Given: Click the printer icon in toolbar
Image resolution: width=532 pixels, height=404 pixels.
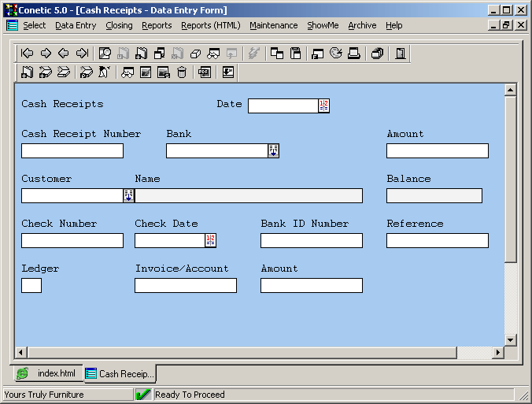Looking at the screenshot, I should point(354,54).
